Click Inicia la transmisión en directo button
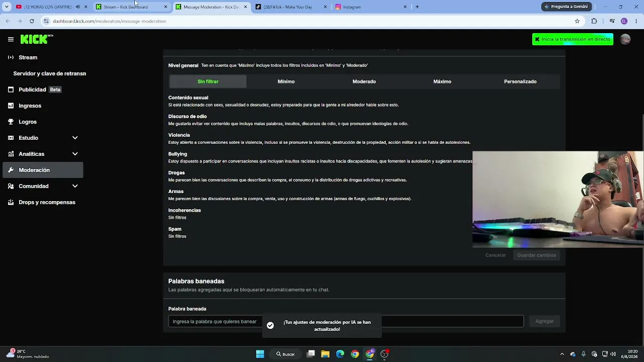The height and width of the screenshot is (362, 644). tap(573, 39)
